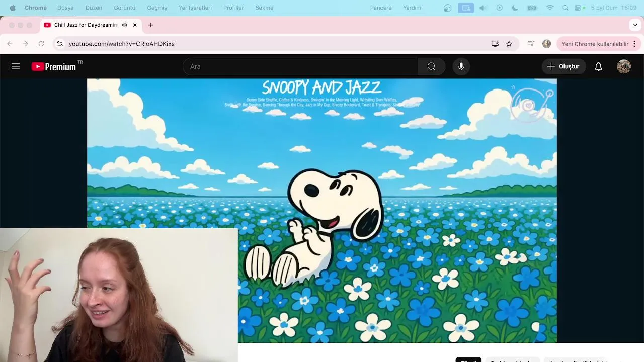Open a new tab with plus button
The width and height of the screenshot is (644, 362).
pos(150,25)
